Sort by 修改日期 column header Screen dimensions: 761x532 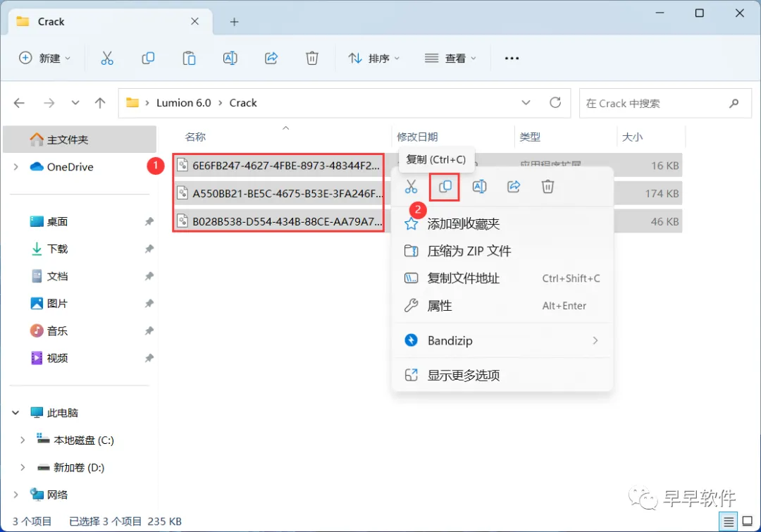click(417, 137)
